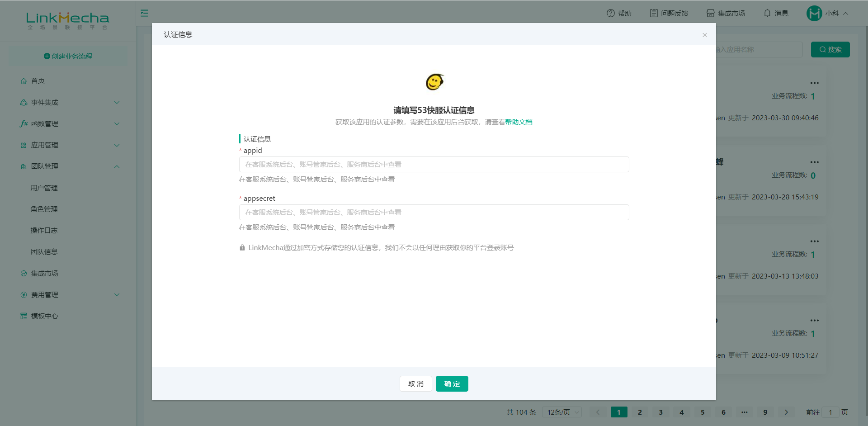Go to pagination page 2
The image size is (868, 426).
(640, 412)
